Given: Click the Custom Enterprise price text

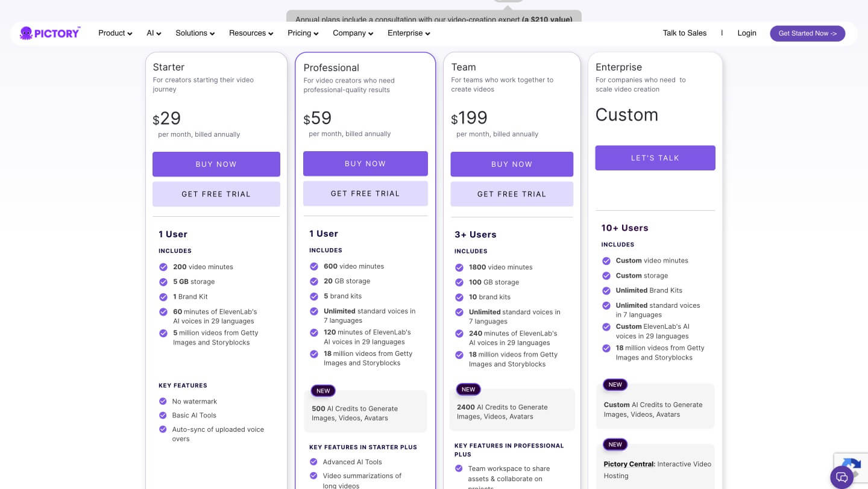Looking at the screenshot, I should coord(627,115).
